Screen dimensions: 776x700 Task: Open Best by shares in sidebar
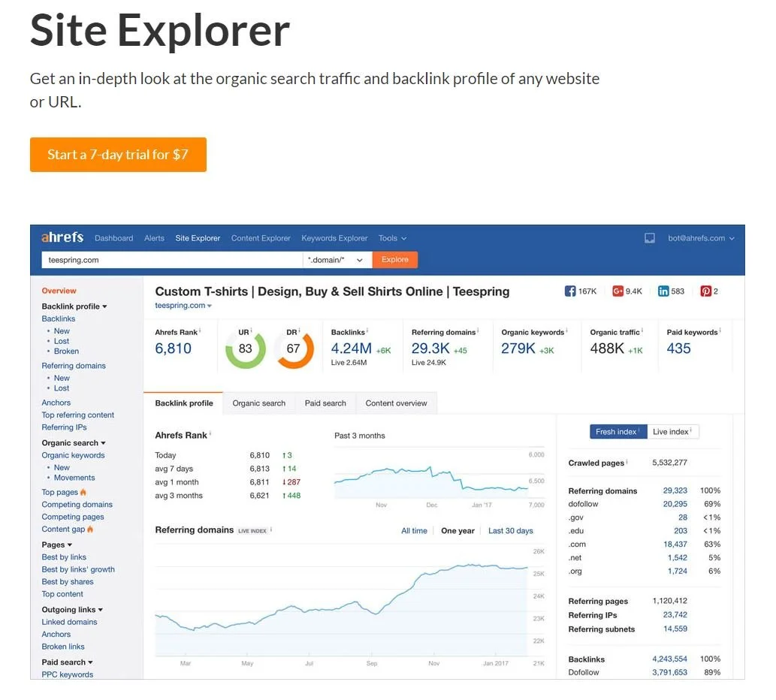68,582
